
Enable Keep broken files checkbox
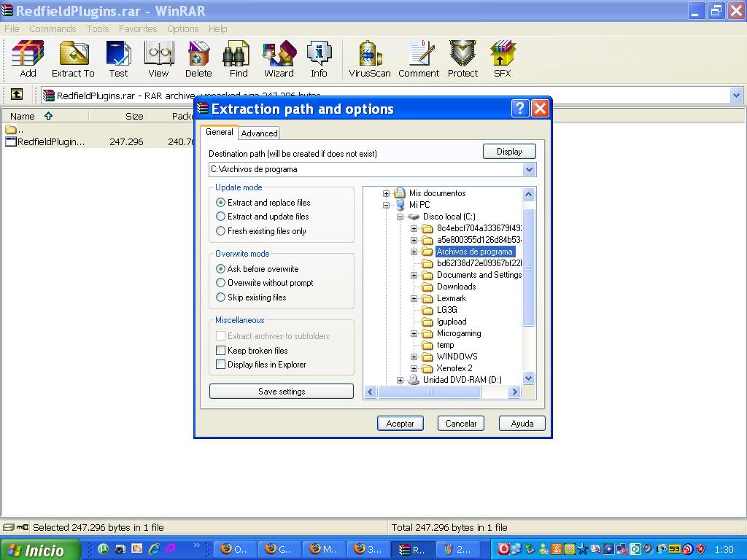[220, 351]
